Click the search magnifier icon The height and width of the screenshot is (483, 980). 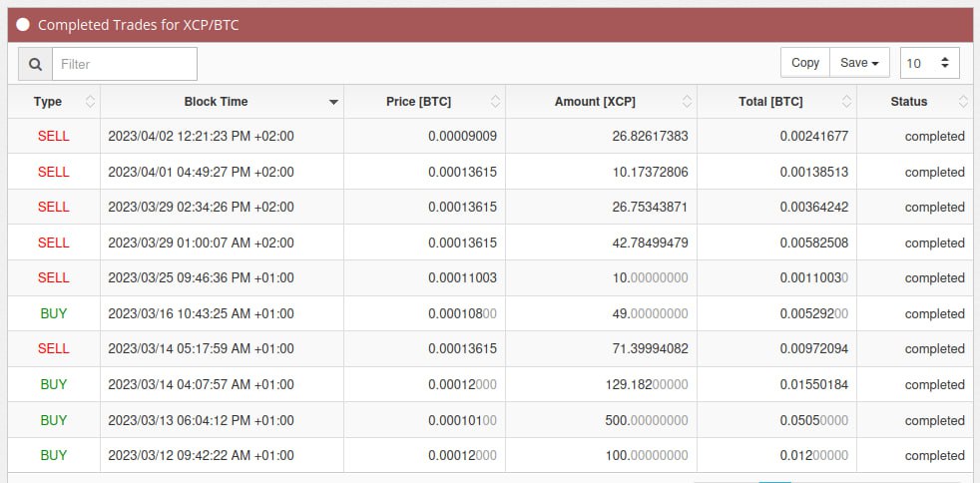(x=36, y=64)
